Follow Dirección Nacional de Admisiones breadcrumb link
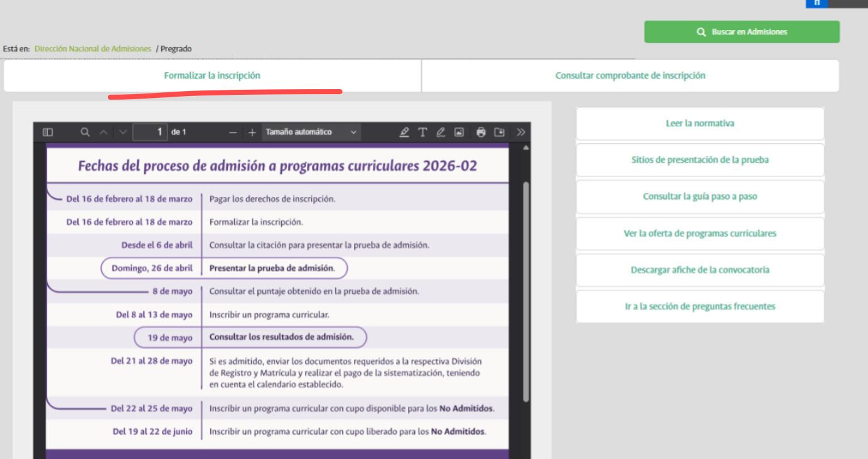 pos(93,49)
